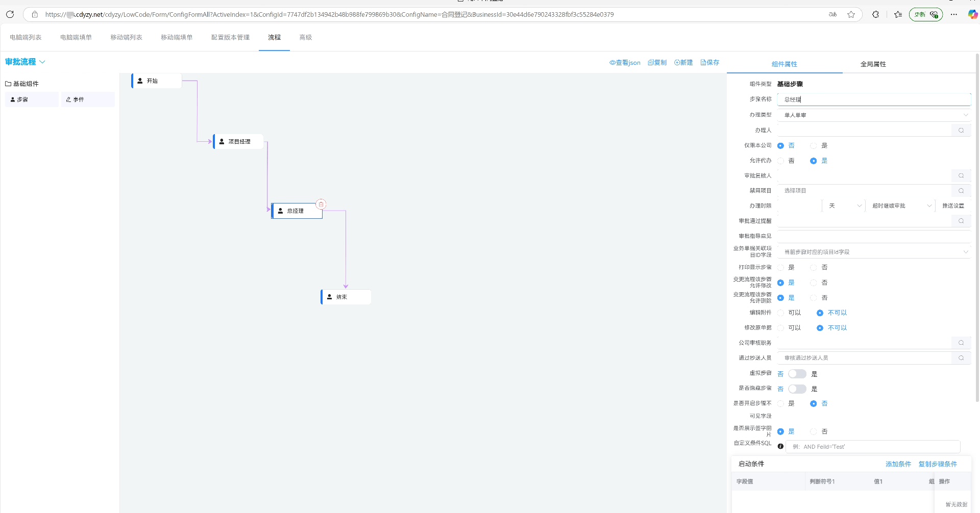Click the browser refresh icon
This screenshot has height=513, width=980.
10,14
